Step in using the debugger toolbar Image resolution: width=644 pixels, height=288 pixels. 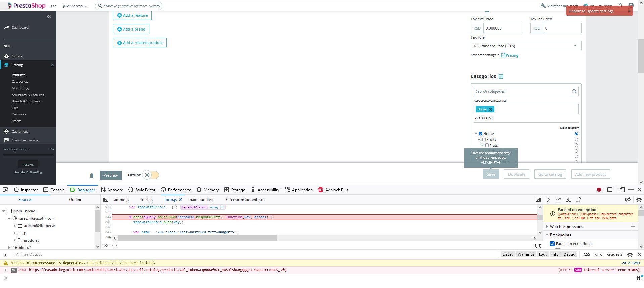569,200
